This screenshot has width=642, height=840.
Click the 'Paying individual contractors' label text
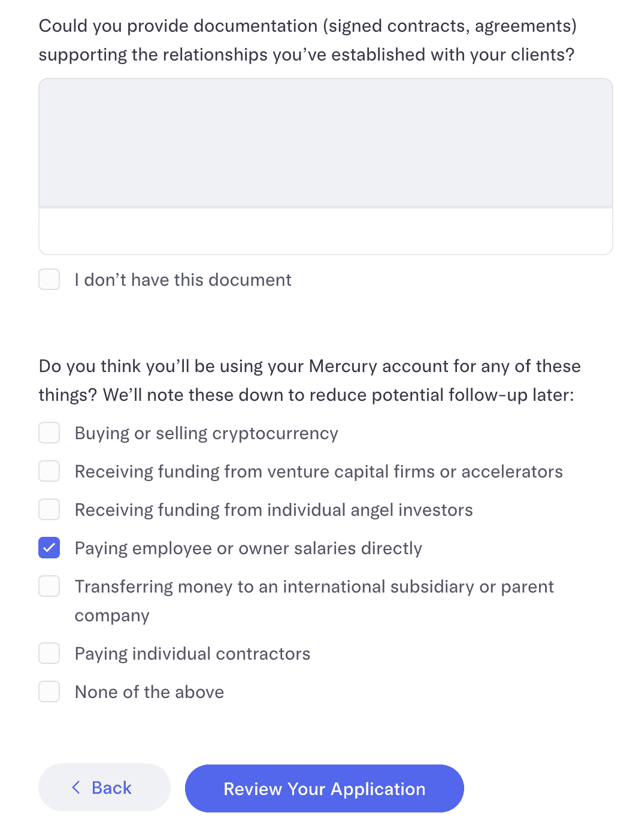point(192,654)
